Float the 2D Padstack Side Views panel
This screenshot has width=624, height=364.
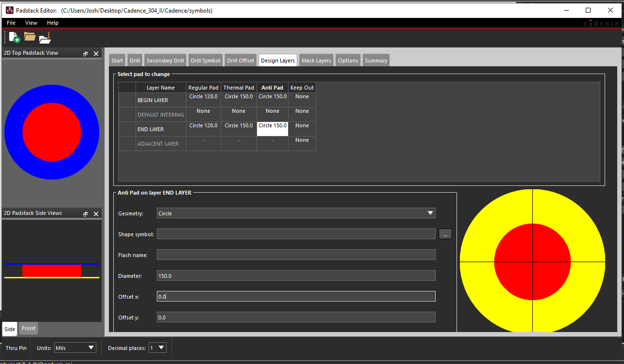86,214
